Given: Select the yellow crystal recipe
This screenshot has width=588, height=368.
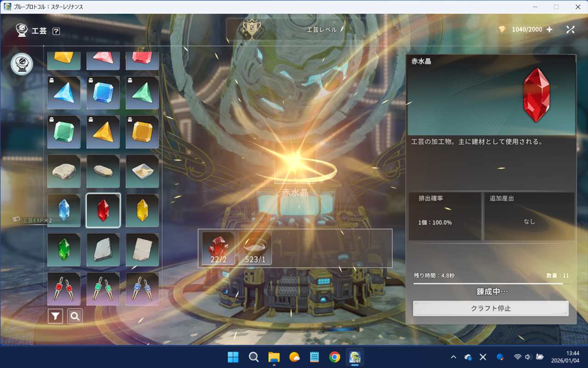Looking at the screenshot, I should (x=142, y=211).
